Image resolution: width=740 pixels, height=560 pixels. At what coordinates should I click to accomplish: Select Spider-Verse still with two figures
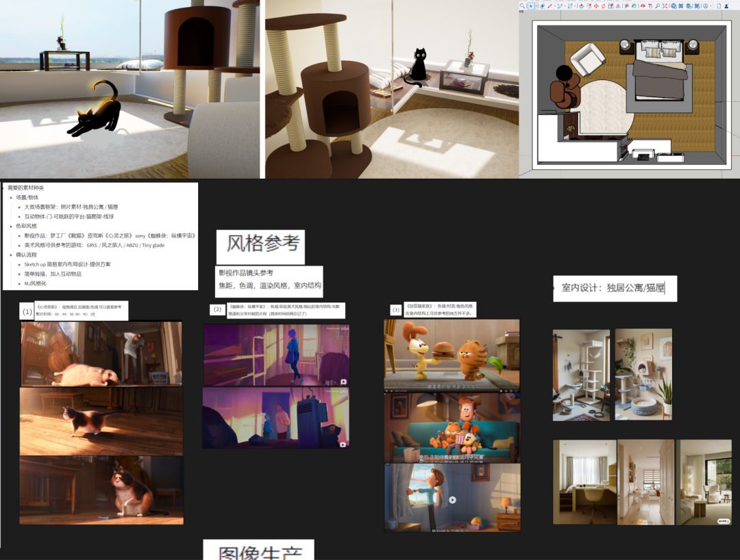[276, 418]
